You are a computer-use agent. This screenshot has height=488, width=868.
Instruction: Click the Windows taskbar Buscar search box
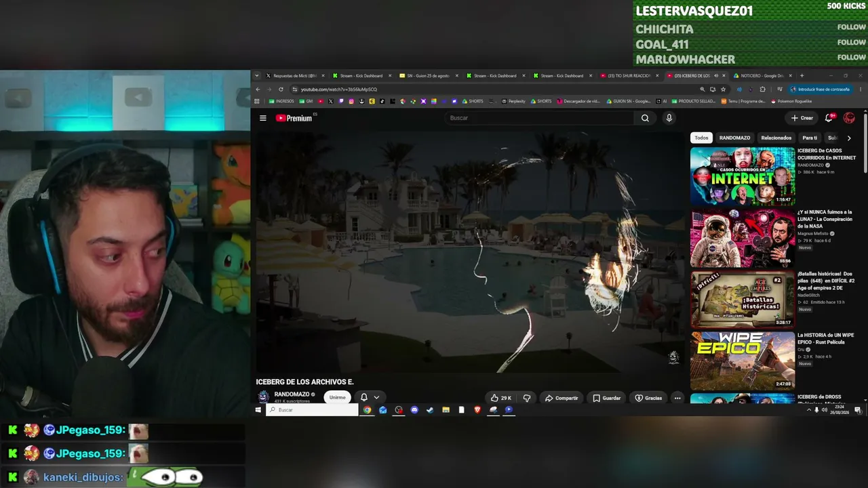312,410
